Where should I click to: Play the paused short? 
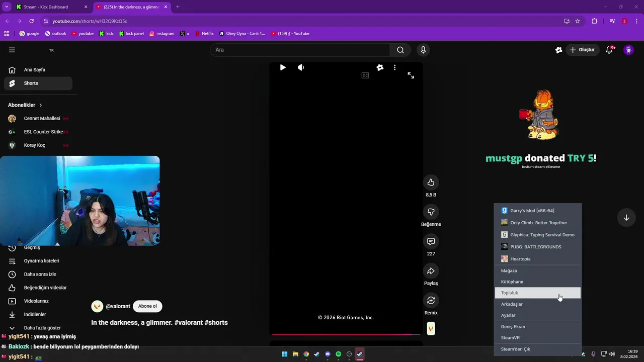click(x=283, y=67)
